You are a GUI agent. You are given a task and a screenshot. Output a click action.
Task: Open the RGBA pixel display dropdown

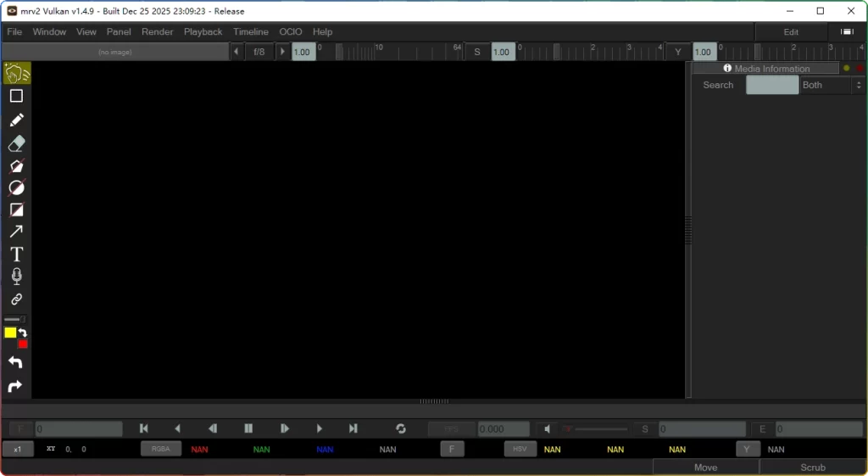(x=161, y=449)
